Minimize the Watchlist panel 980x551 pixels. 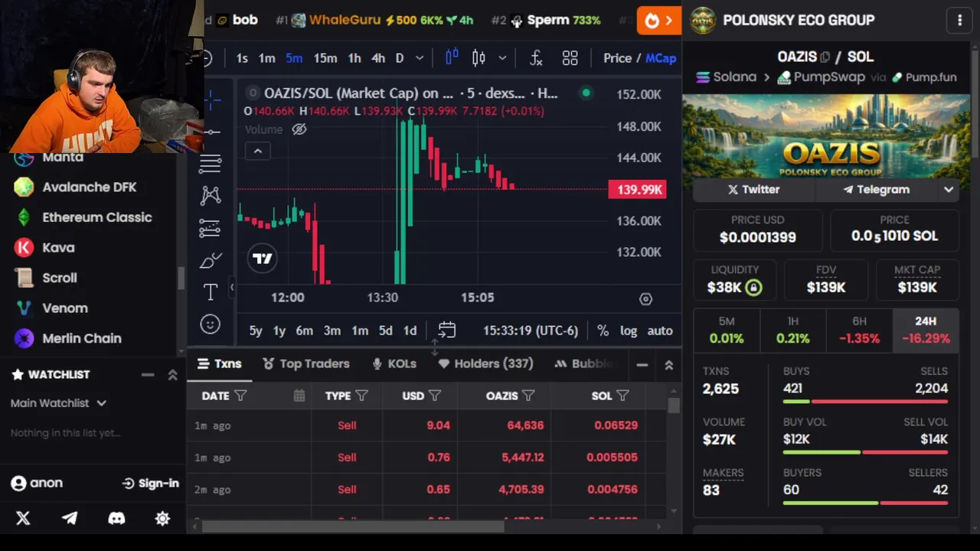click(x=148, y=375)
